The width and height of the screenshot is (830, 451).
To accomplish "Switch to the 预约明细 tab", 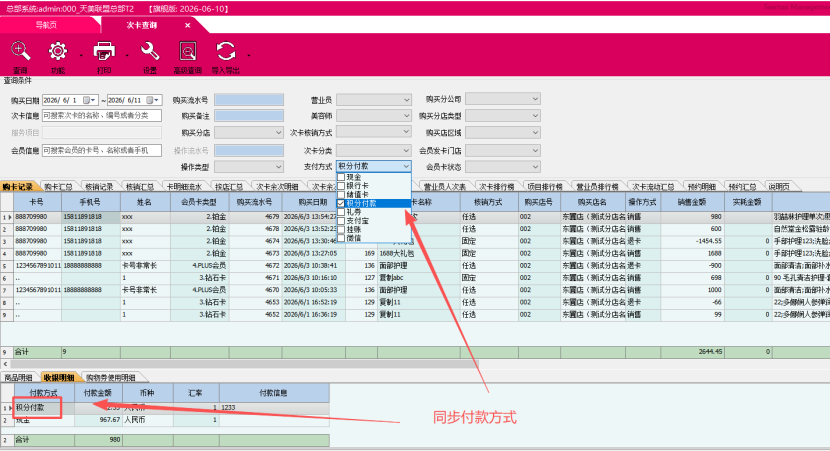I will [701, 187].
